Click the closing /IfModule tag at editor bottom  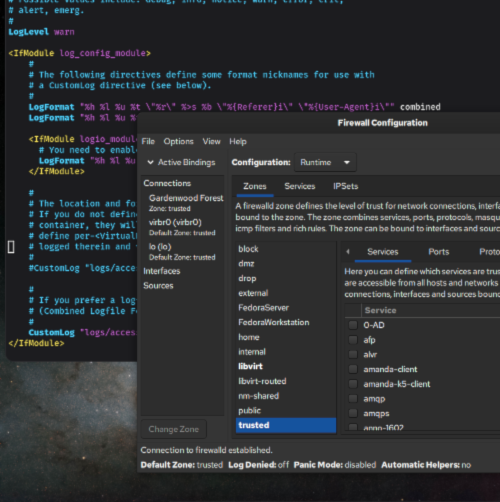click(x=36, y=343)
